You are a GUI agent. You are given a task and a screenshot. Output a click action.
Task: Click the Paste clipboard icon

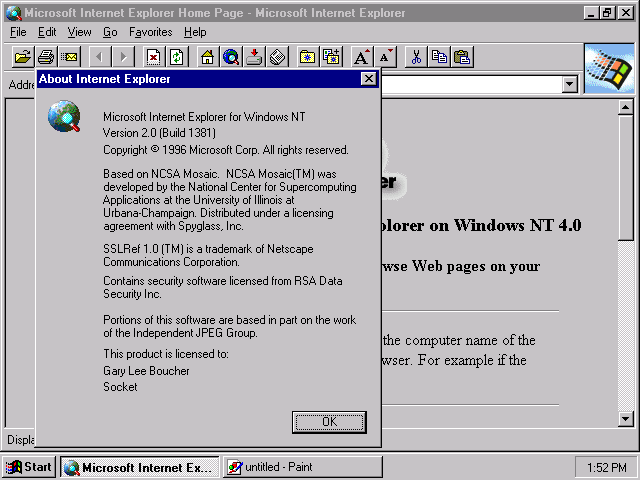[x=462, y=57]
